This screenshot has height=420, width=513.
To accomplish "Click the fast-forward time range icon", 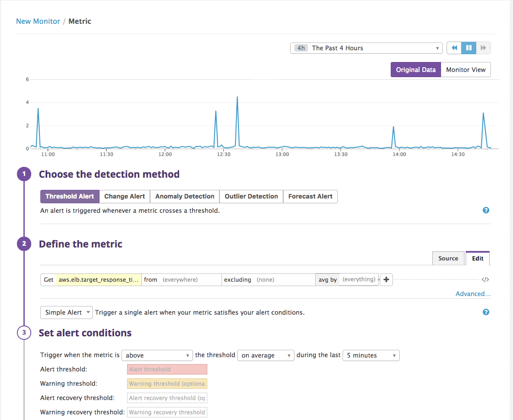I will (x=483, y=48).
